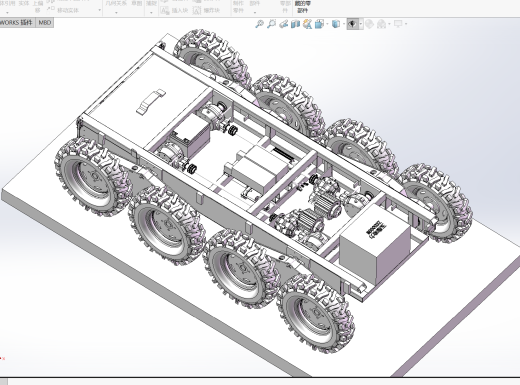
Task: Open the View Settings dropdown arrow
Action: pyautogui.click(x=406, y=24)
